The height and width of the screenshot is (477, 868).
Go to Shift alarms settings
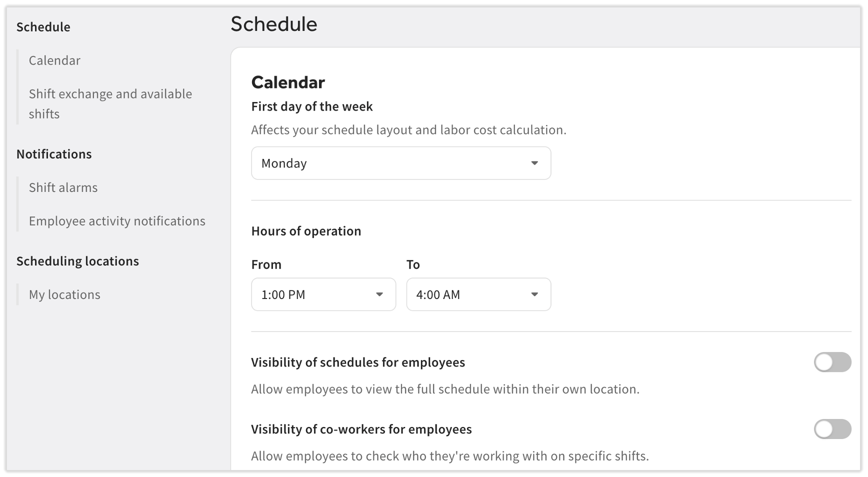(63, 187)
